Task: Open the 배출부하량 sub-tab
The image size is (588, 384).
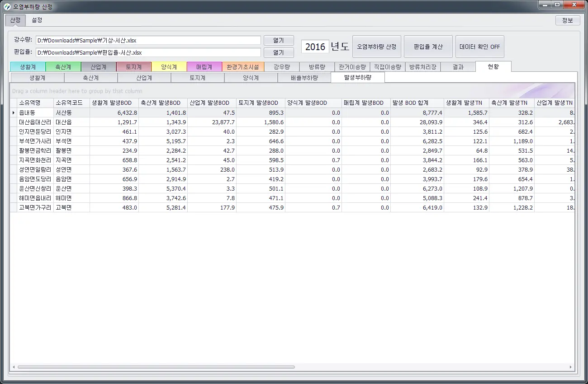Action: (304, 78)
